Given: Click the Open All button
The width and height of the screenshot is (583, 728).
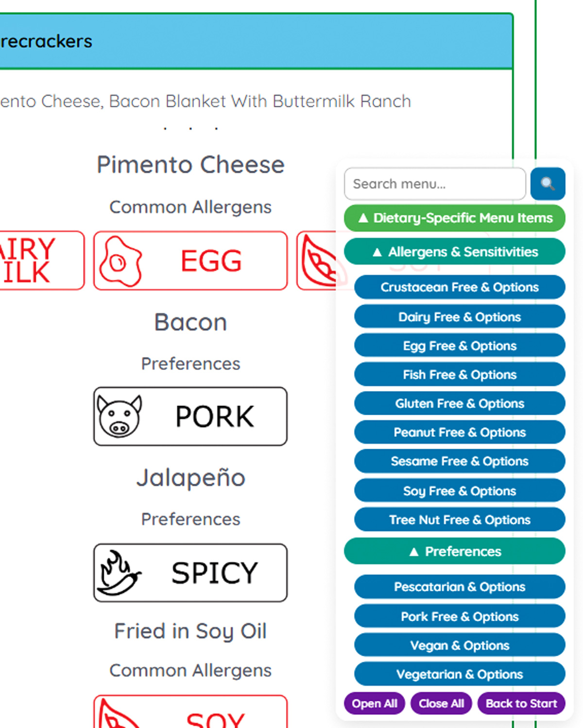Looking at the screenshot, I should [x=374, y=703].
